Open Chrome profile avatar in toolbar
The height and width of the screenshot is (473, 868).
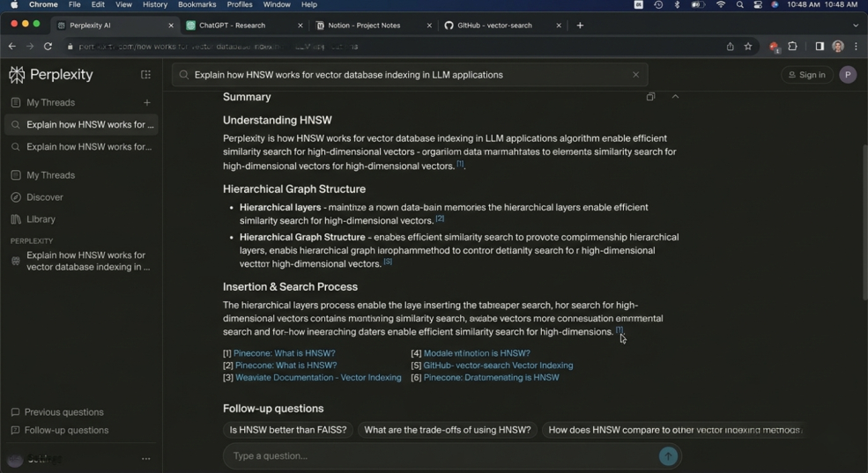[x=838, y=47]
